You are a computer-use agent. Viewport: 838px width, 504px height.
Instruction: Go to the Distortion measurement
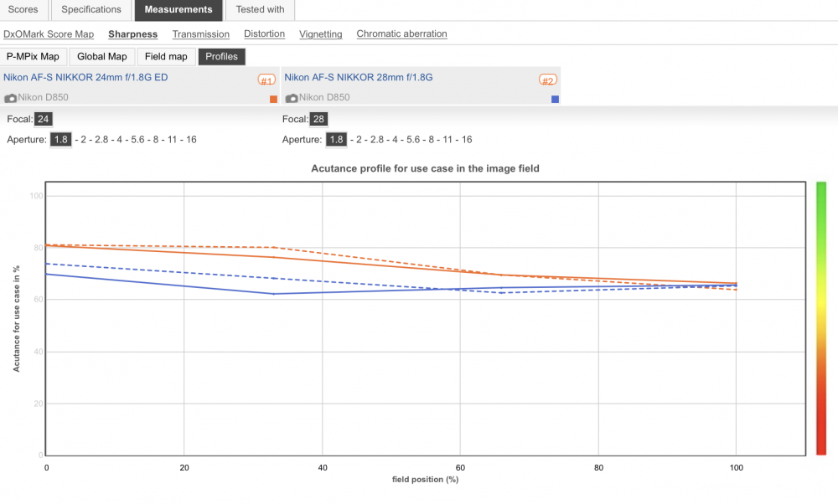pos(265,33)
